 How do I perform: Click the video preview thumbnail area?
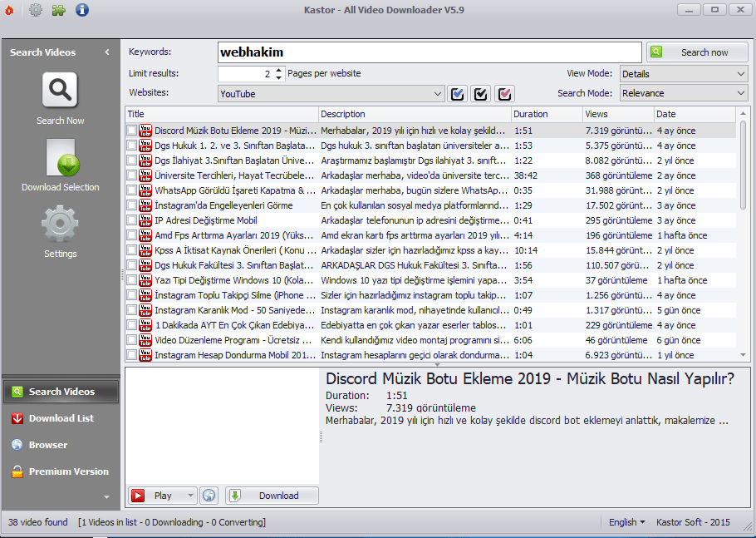tap(223, 426)
